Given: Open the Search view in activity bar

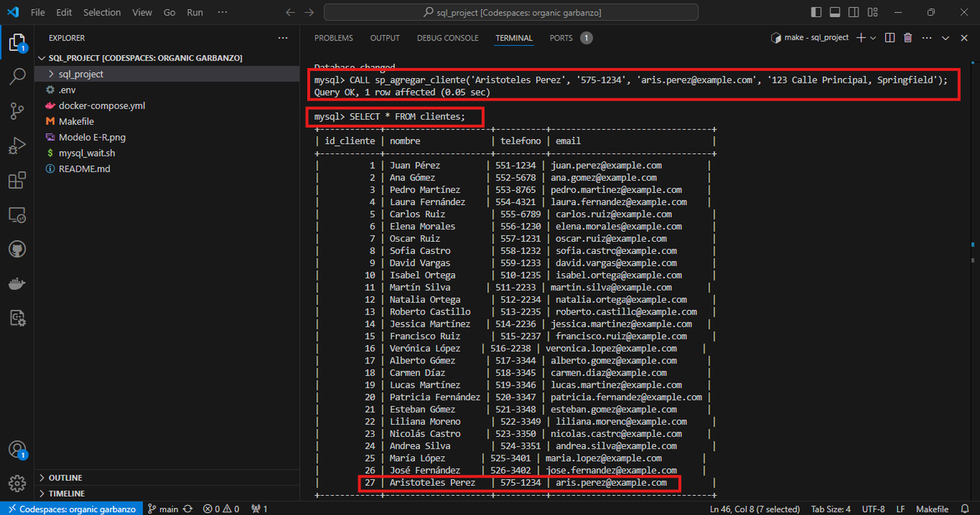Looking at the screenshot, I should (x=17, y=77).
